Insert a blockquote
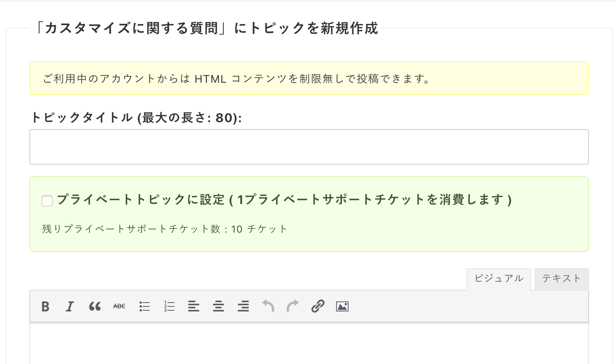The image size is (616, 364). 95,306
